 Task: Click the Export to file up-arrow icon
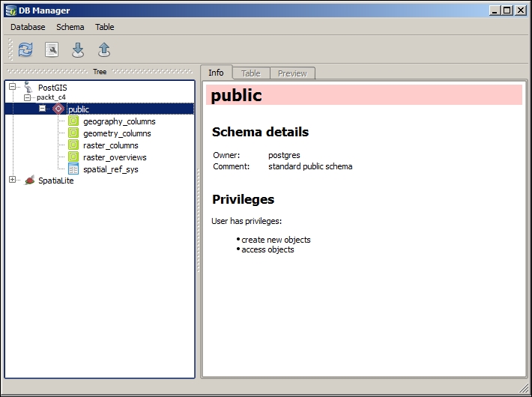(x=104, y=50)
